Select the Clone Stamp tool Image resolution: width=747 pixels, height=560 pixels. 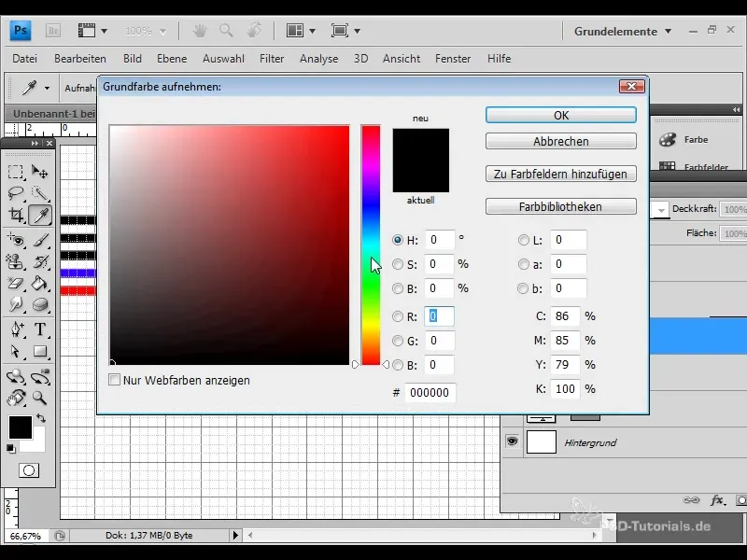click(16, 261)
